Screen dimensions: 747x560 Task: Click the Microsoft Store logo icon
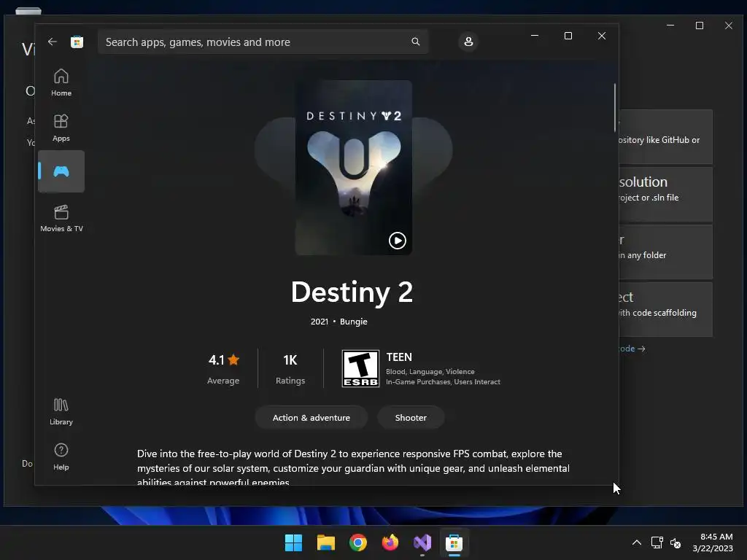(x=77, y=42)
